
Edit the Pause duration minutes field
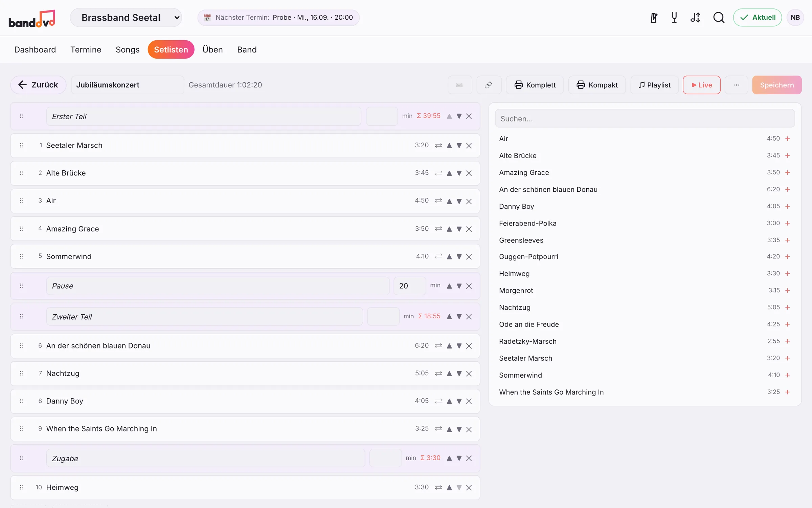click(x=410, y=286)
